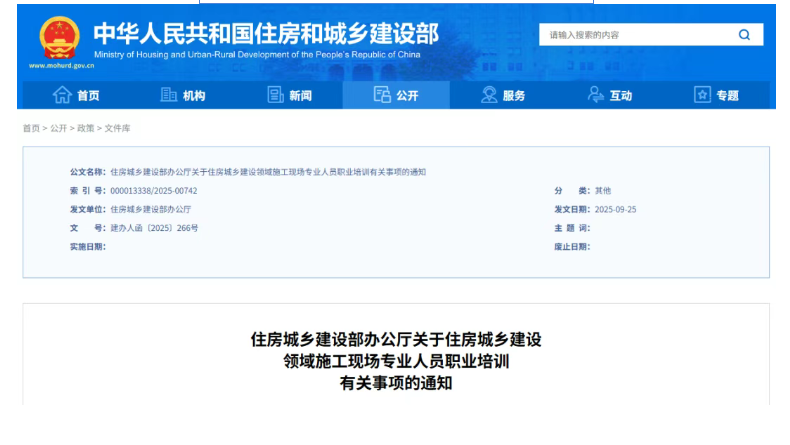
Task: Click the www.mohurd.gov.cn address under the logo
Action: click(x=61, y=66)
